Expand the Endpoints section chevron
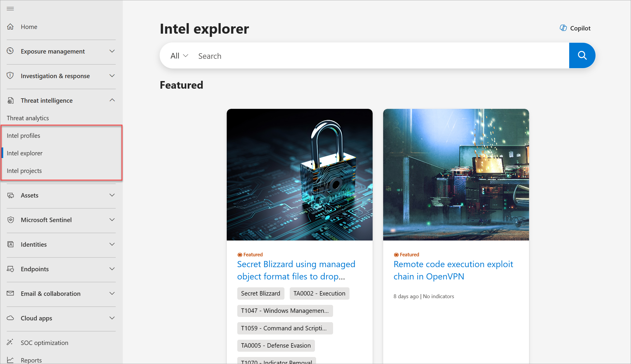 pyautogui.click(x=112, y=269)
